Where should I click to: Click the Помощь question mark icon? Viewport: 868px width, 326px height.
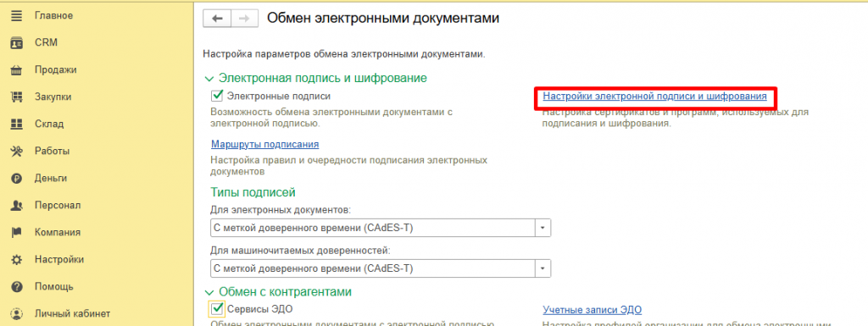[17, 287]
